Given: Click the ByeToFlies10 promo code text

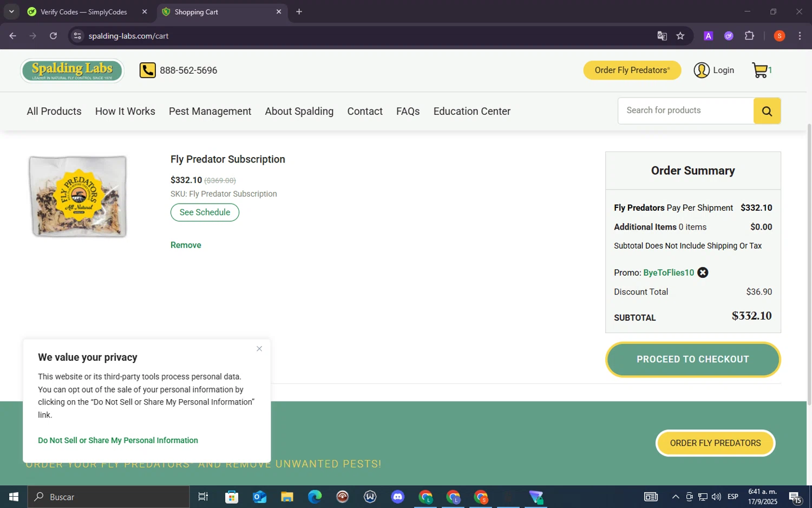Looking at the screenshot, I should pyautogui.click(x=669, y=272).
